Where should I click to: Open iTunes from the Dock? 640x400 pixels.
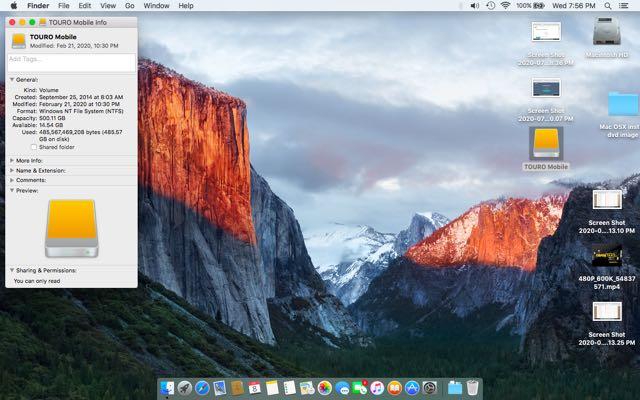click(377, 387)
